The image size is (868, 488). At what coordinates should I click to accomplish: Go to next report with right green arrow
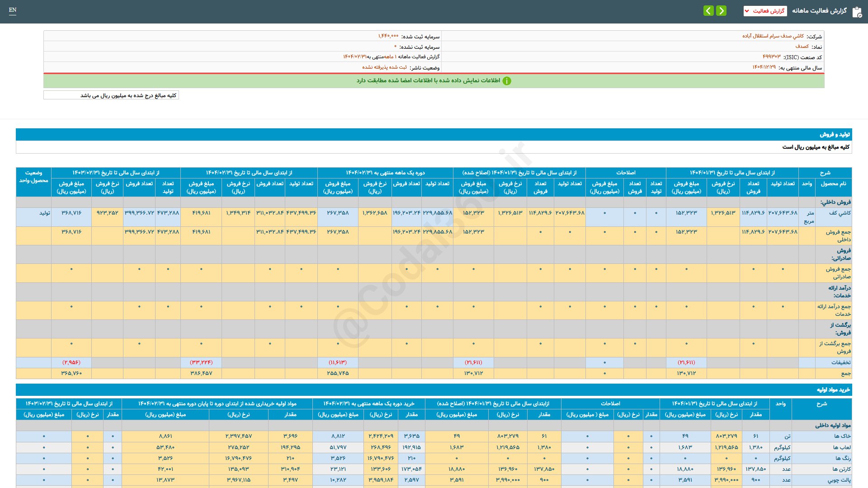(x=722, y=11)
